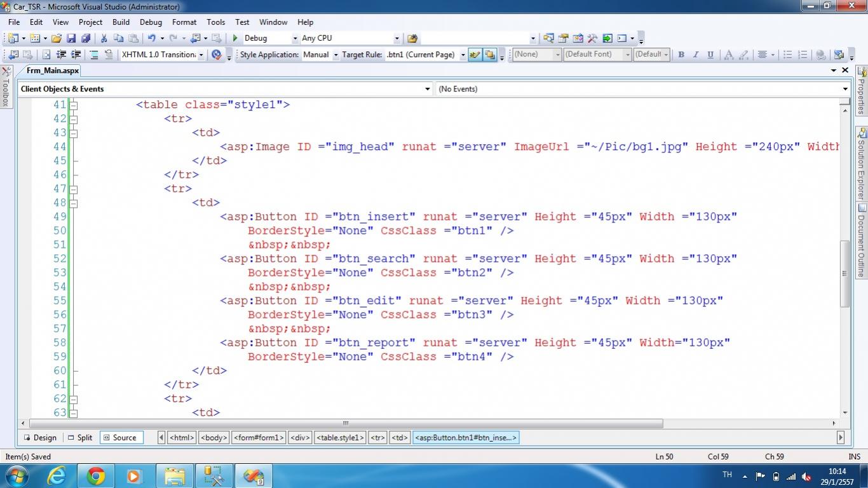Click the Find in Files icon
The height and width of the screenshot is (488, 868).
point(412,38)
